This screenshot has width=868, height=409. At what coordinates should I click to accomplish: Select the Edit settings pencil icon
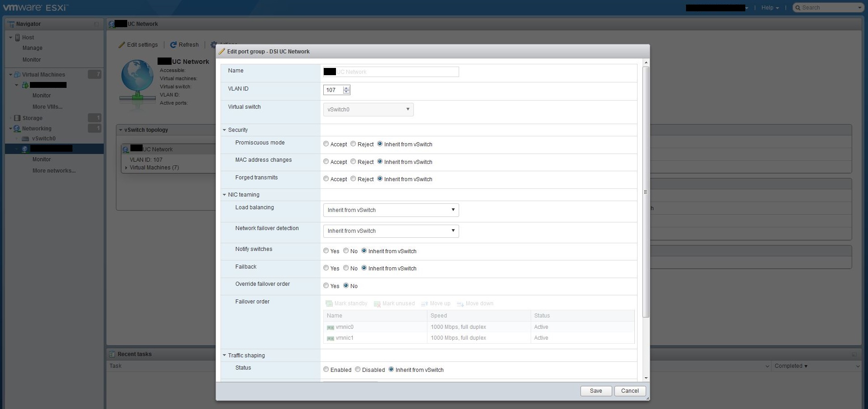point(121,44)
